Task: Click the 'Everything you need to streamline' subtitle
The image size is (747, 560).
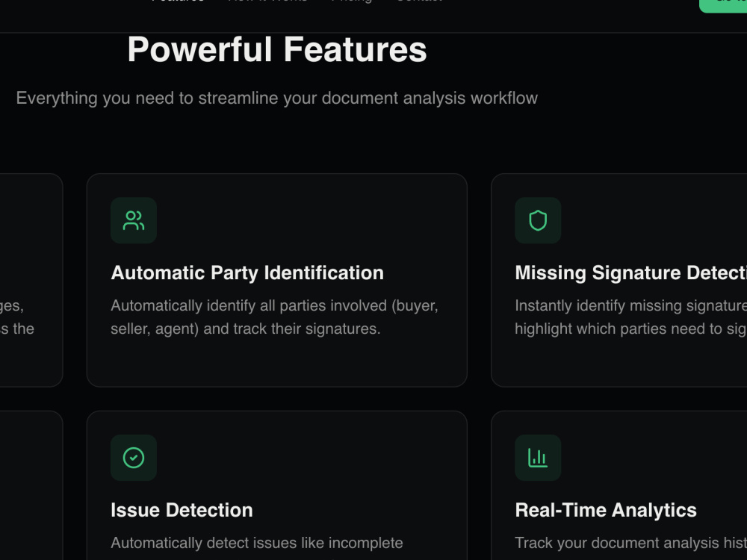Action: [277, 98]
